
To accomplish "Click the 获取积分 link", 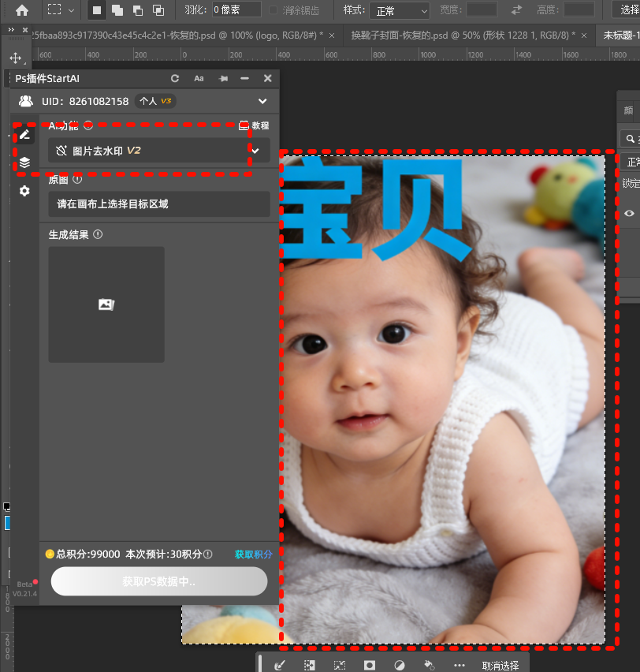I will point(253,554).
